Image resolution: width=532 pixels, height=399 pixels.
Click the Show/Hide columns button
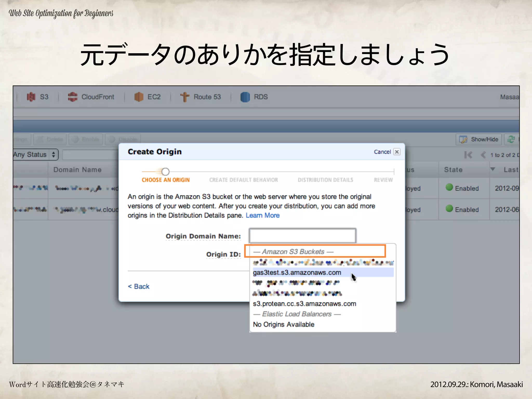coord(479,139)
